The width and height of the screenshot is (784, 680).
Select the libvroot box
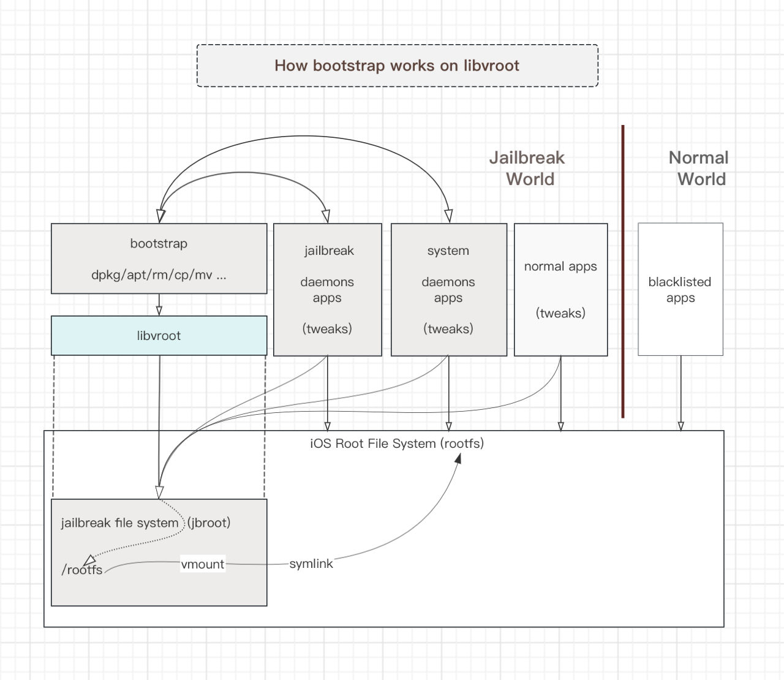pyautogui.click(x=159, y=336)
